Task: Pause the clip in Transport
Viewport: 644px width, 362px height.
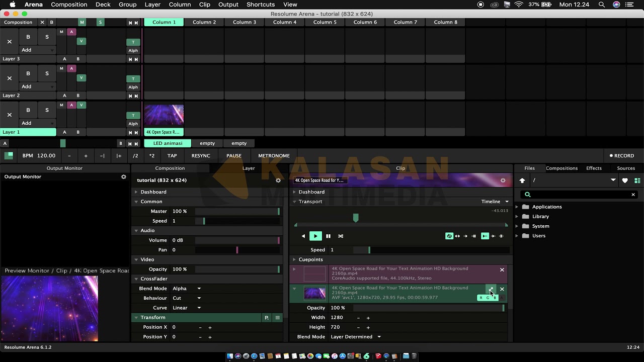Action: tap(328, 236)
